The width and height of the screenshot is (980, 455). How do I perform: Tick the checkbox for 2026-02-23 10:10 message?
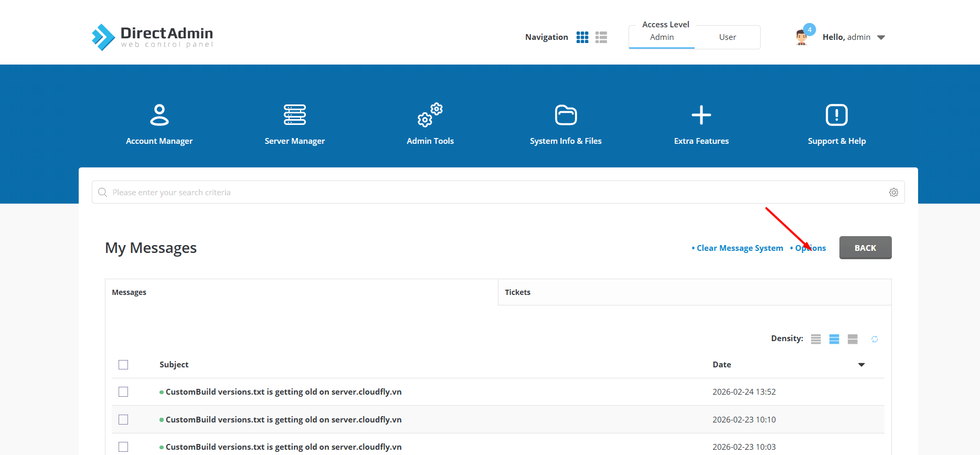[x=123, y=420]
